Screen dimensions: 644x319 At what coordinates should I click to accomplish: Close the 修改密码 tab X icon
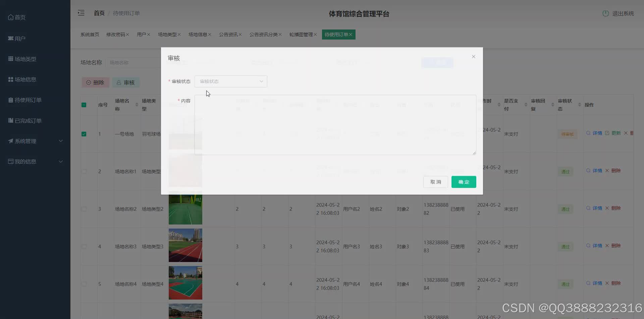pos(127,35)
